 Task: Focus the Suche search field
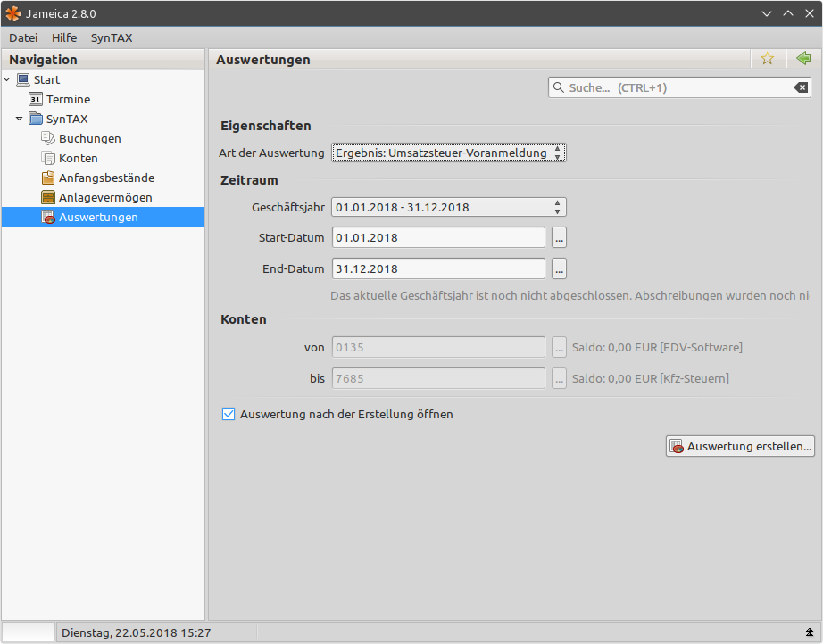point(679,87)
